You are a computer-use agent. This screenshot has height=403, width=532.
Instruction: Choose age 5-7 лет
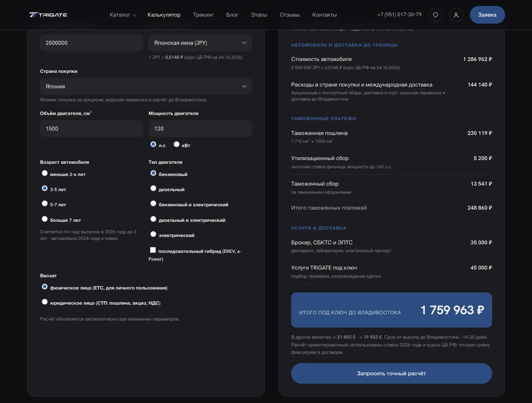(x=45, y=203)
